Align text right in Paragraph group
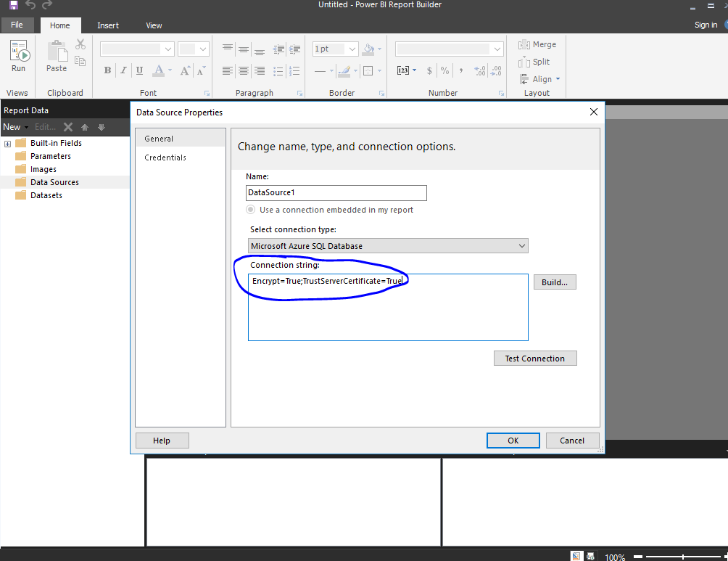 (260, 70)
